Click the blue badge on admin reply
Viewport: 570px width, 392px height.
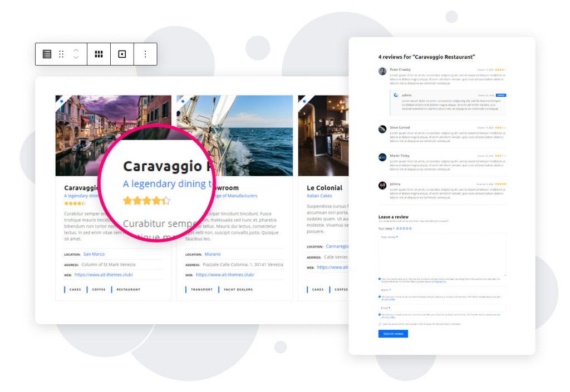(501, 95)
